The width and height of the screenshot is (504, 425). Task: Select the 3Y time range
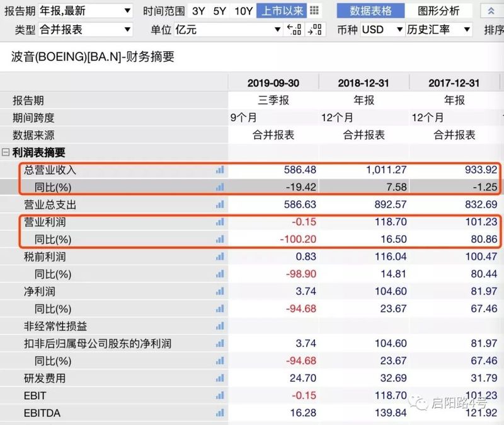pos(198,11)
